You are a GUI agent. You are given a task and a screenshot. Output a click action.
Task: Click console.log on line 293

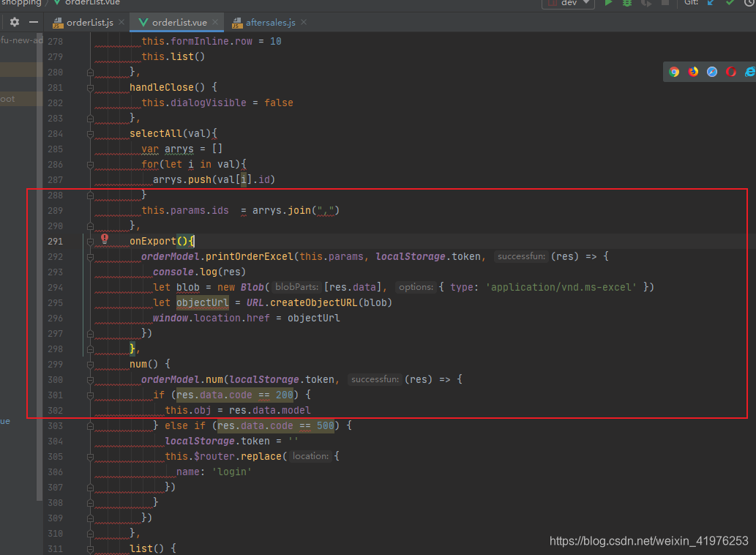click(x=184, y=272)
